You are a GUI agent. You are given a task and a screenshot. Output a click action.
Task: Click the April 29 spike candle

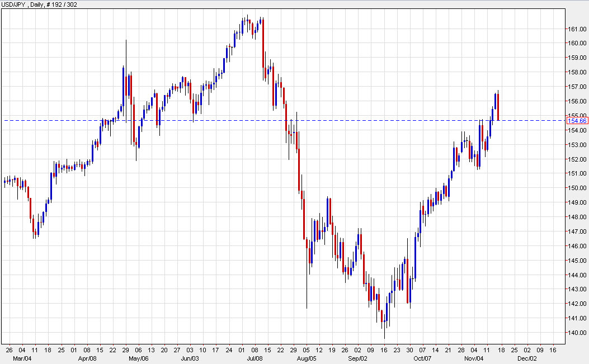pyautogui.click(x=126, y=67)
